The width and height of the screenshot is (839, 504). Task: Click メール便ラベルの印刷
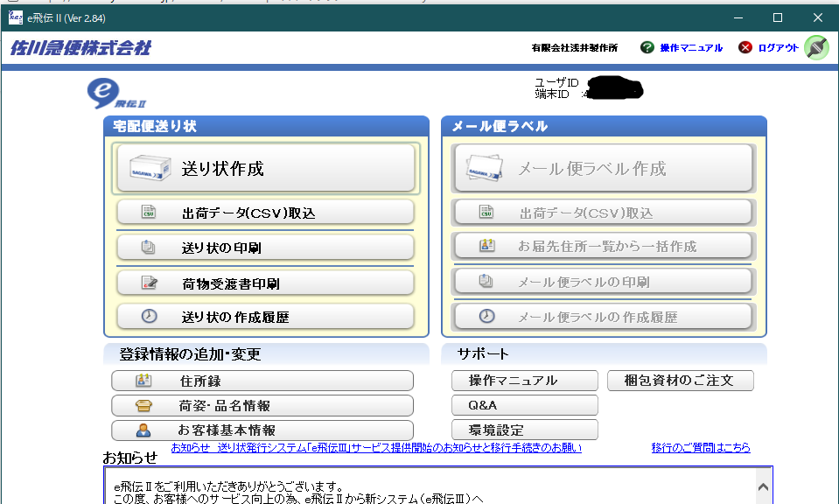click(604, 282)
